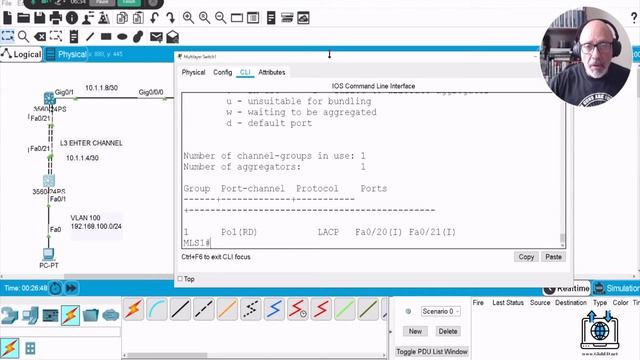This screenshot has height=360, width=640.
Task: Place a Note with notepad tool
Action: coord(74,37)
